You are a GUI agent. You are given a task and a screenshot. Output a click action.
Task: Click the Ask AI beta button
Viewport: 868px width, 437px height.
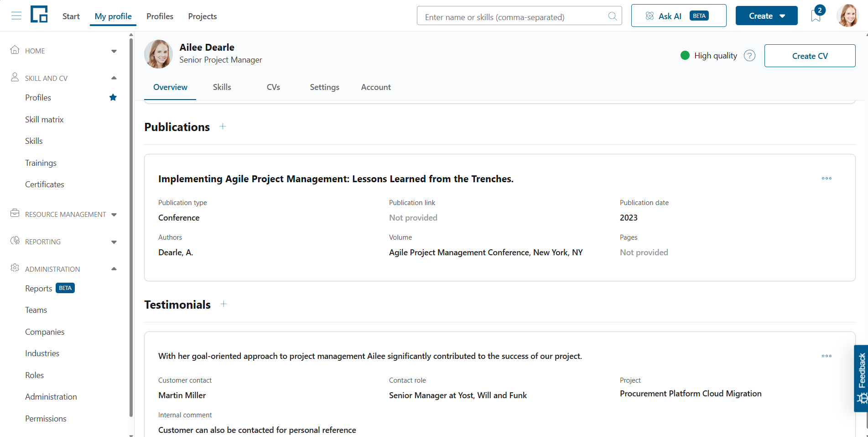click(679, 16)
